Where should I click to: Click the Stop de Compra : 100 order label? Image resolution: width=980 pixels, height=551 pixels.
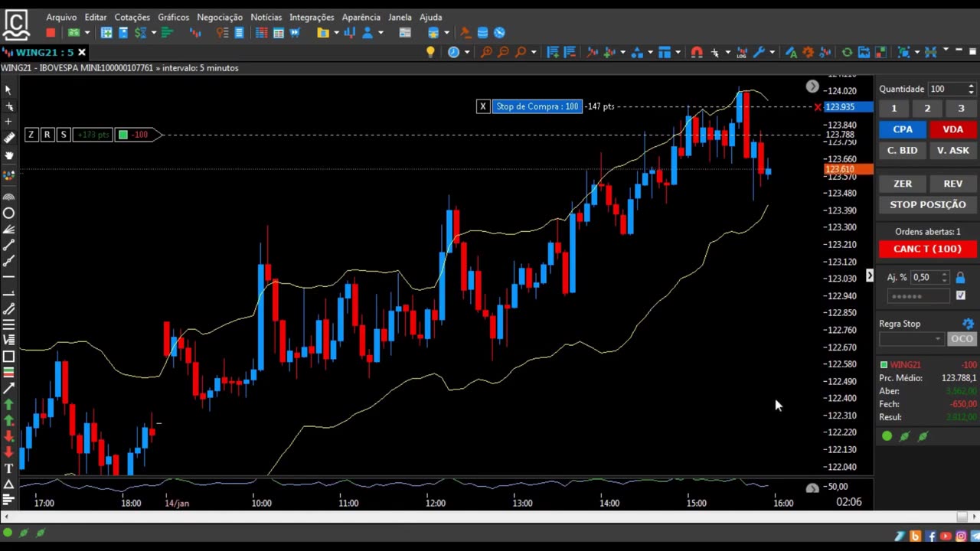(x=537, y=106)
